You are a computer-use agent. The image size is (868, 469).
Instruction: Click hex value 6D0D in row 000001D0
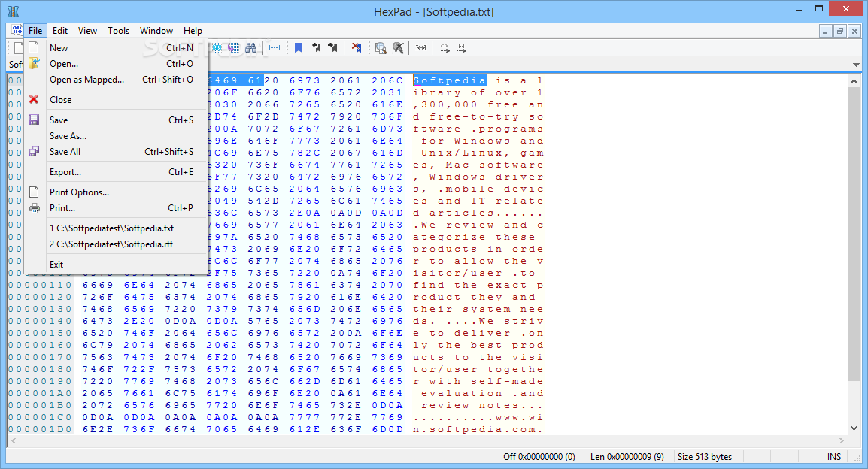click(387, 430)
